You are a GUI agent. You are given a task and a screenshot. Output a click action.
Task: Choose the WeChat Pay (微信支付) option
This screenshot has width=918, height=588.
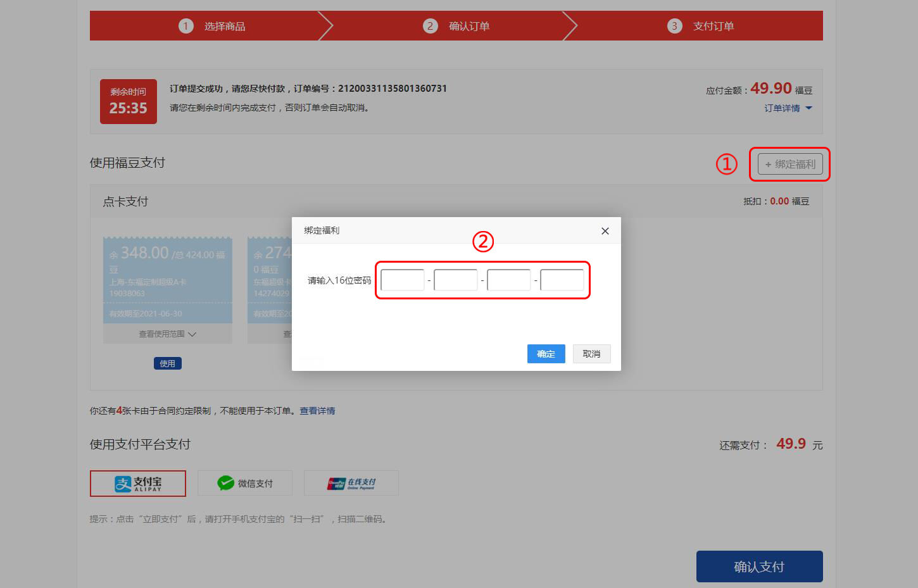244,482
